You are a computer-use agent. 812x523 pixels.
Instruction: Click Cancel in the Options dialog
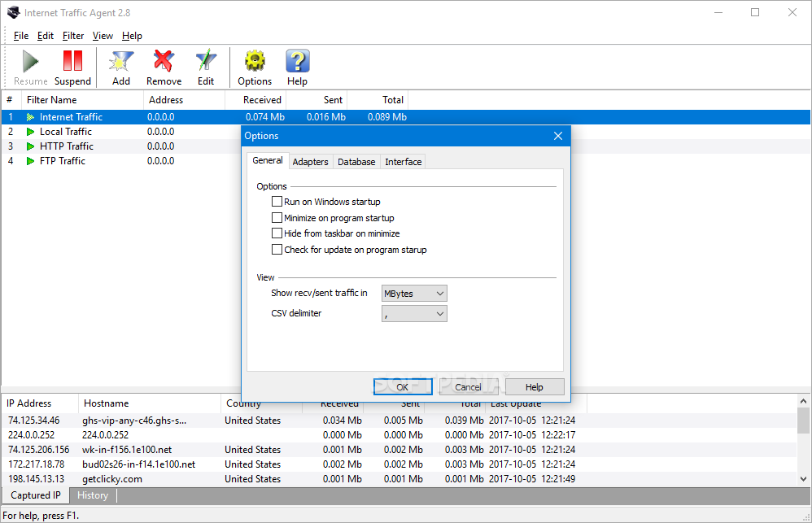[468, 387]
